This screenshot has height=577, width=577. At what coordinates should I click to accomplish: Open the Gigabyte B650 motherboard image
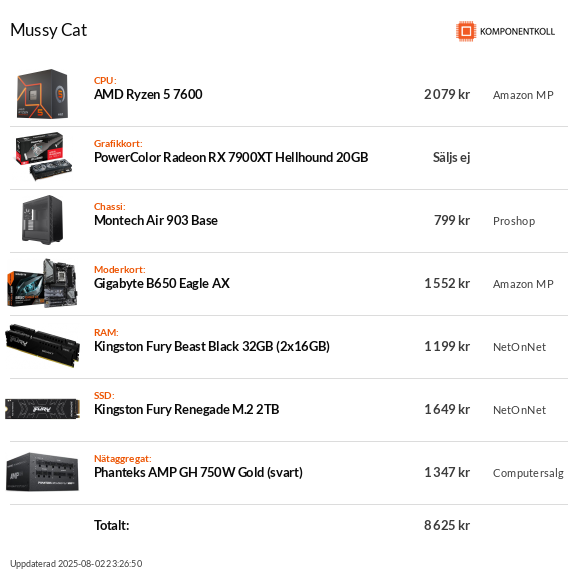42,283
